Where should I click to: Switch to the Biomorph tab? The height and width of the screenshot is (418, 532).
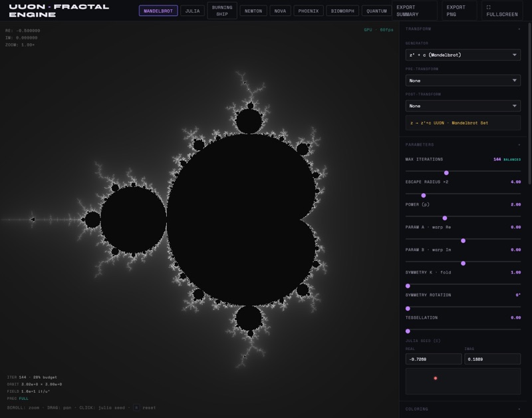pyautogui.click(x=342, y=11)
